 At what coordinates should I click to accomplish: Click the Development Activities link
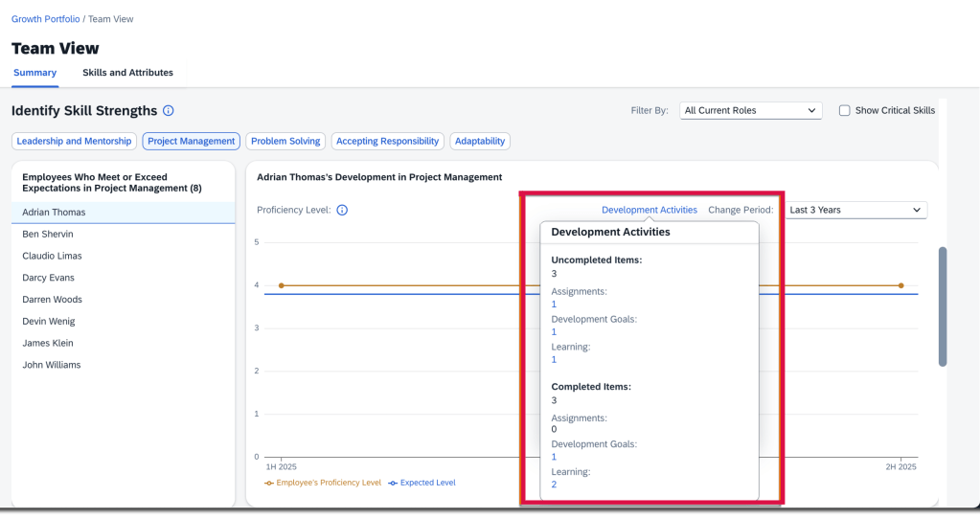[x=649, y=210]
